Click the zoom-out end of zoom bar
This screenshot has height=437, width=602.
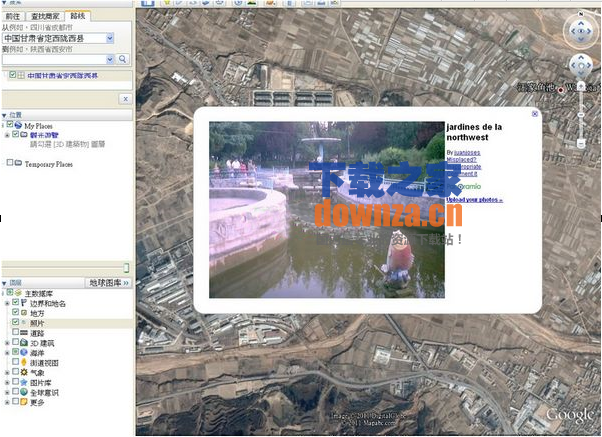point(581,144)
